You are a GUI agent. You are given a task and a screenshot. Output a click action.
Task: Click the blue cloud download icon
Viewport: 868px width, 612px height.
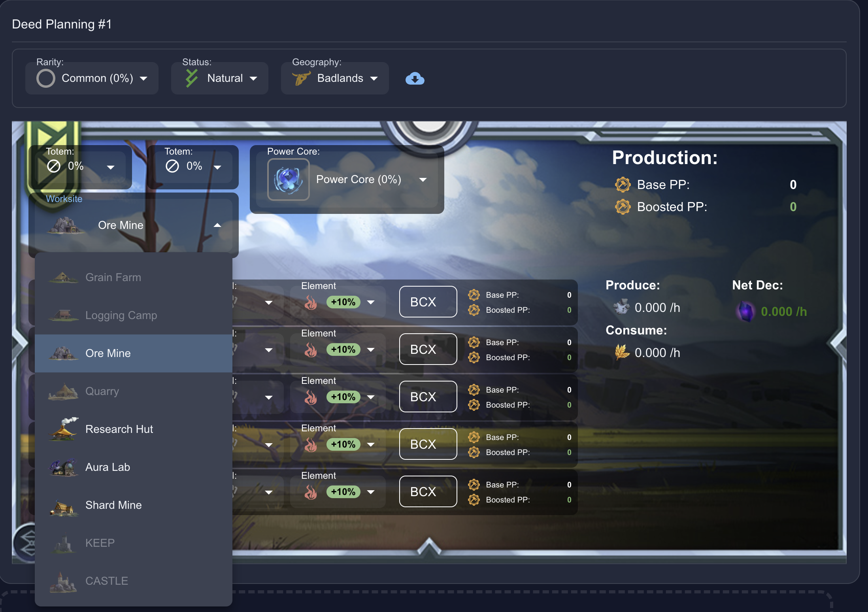[415, 79]
